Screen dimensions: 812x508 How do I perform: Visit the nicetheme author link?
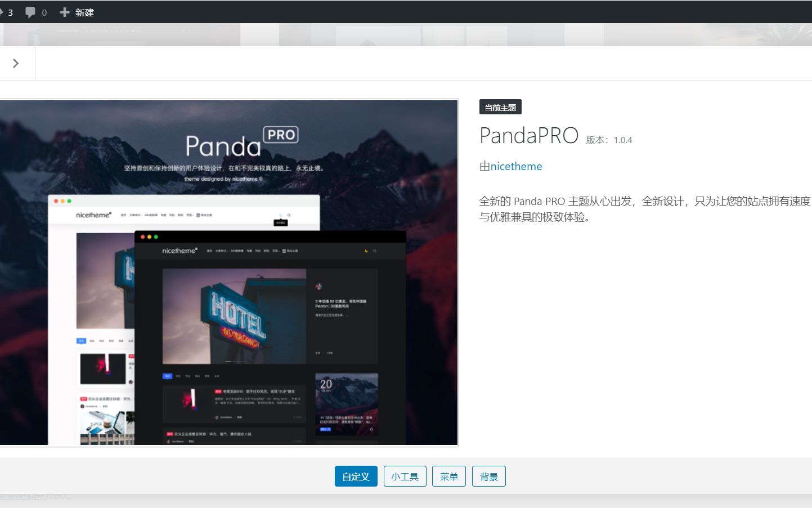click(516, 166)
